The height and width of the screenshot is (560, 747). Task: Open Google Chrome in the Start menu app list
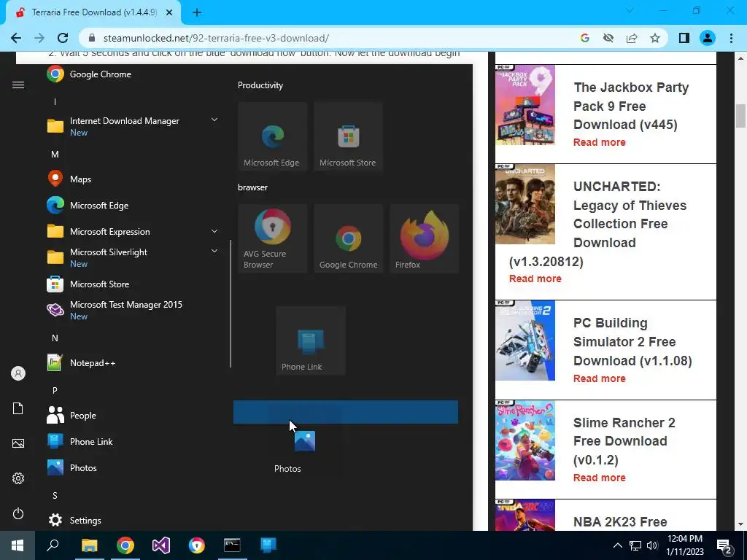(89, 74)
